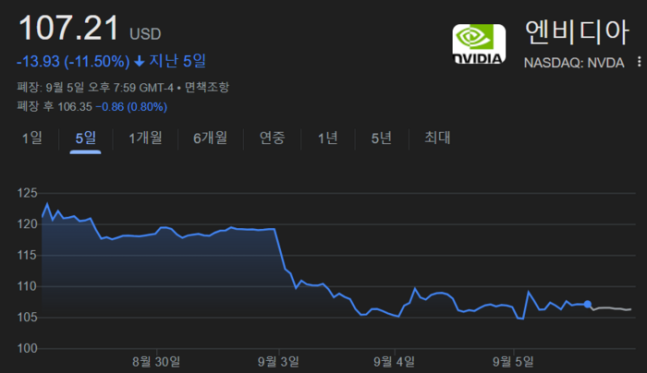
Task: Open the three-dot more options menu
Action: [x=639, y=62]
